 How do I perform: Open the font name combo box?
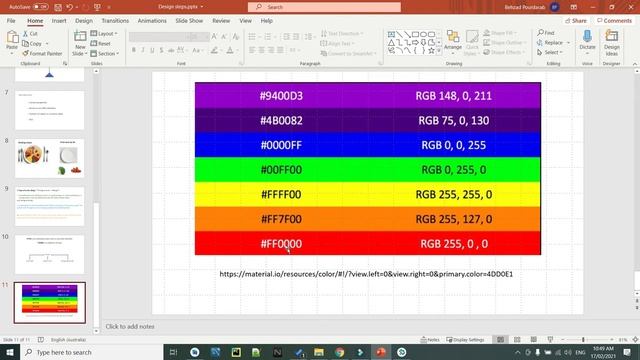158,37
